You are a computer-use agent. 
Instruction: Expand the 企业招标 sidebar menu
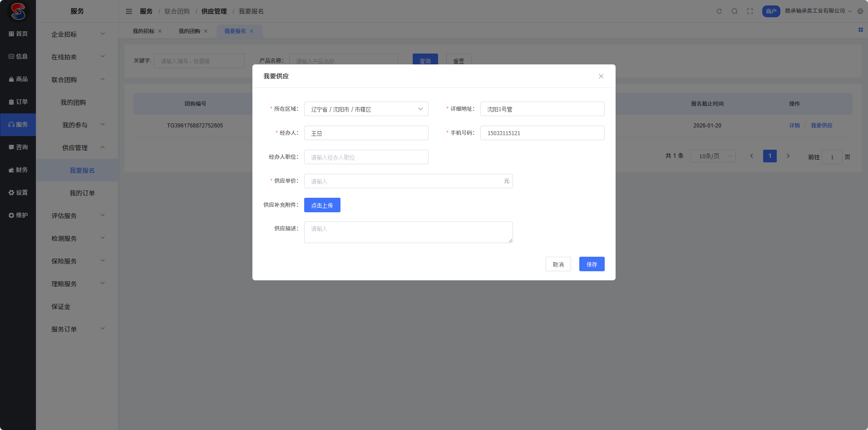77,34
